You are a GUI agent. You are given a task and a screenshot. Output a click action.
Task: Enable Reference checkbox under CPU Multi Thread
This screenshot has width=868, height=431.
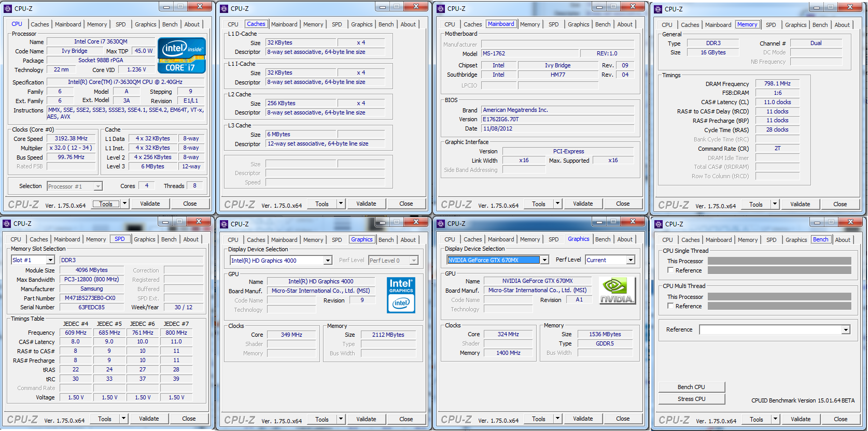click(x=670, y=306)
